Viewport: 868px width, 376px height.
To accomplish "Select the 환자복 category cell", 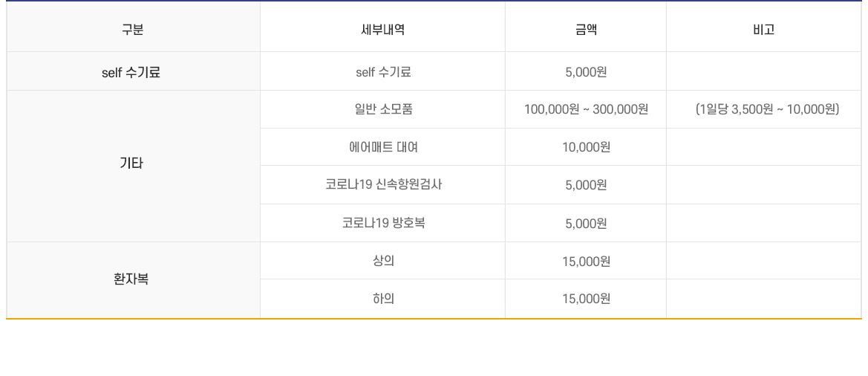I will pos(132,280).
